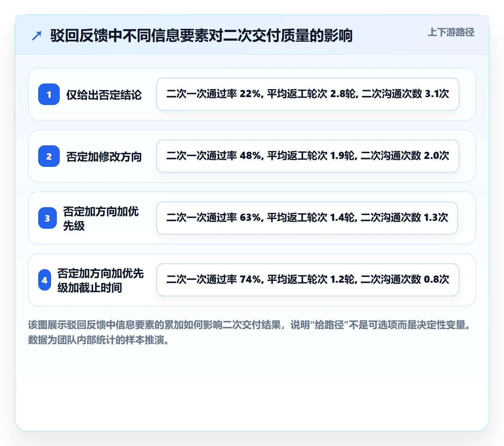Select the title 驳回反馈中不同信息要素对二次交付质量的影响
The height and width of the screenshot is (446, 504).
pyautogui.click(x=201, y=36)
